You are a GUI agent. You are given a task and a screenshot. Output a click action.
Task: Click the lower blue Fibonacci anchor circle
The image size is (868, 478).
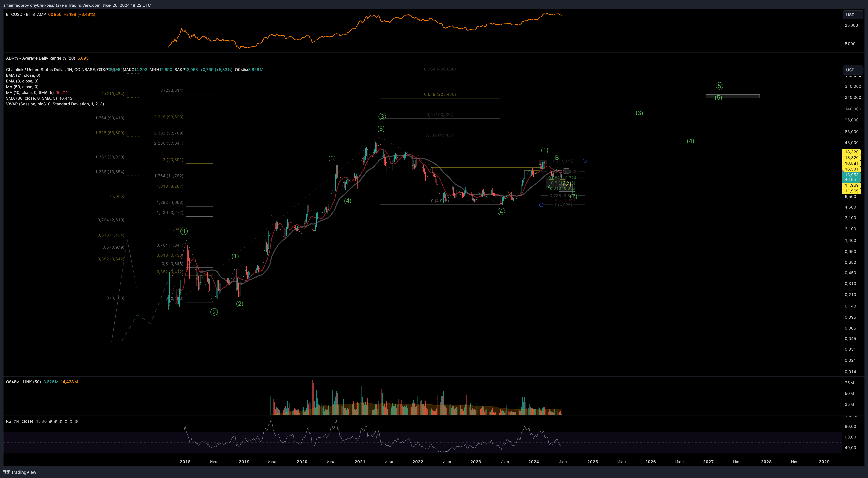click(x=541, y=205)
